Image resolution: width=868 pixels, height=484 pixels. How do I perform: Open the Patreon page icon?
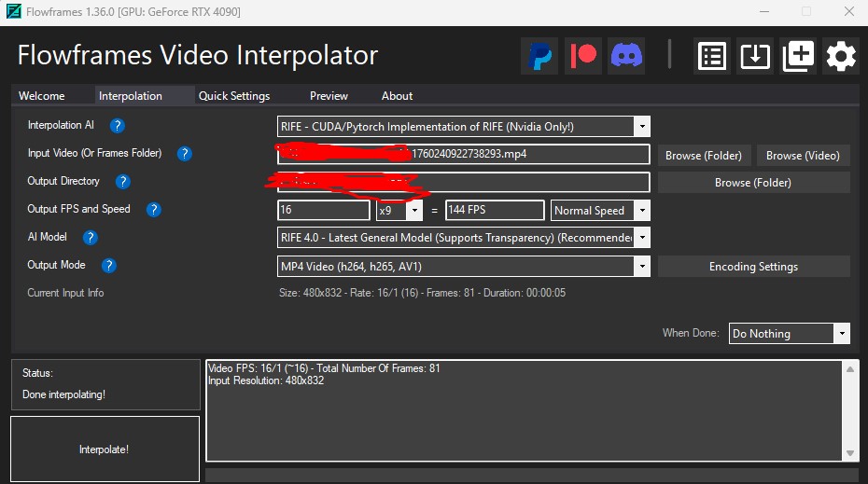point(583,56)
